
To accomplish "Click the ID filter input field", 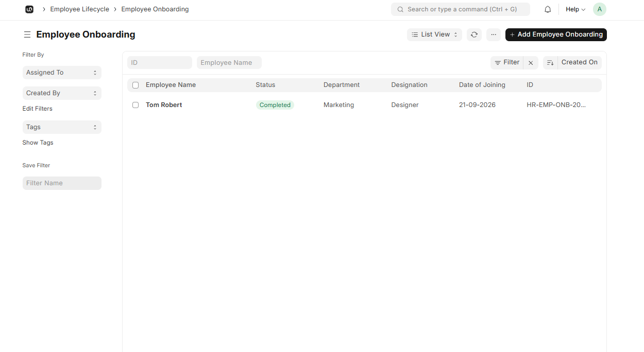I will (x=160, y=63).
